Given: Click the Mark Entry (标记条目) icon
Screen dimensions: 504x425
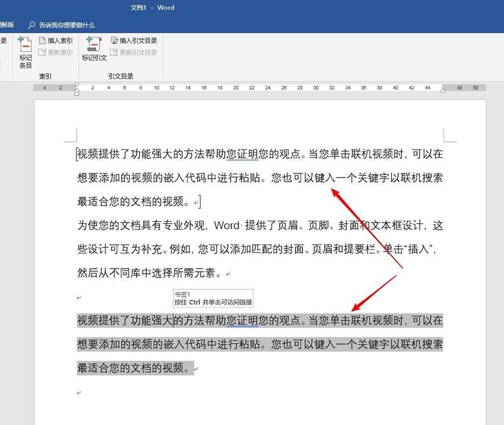Looking at the screenshot, I should pos(25,44).
